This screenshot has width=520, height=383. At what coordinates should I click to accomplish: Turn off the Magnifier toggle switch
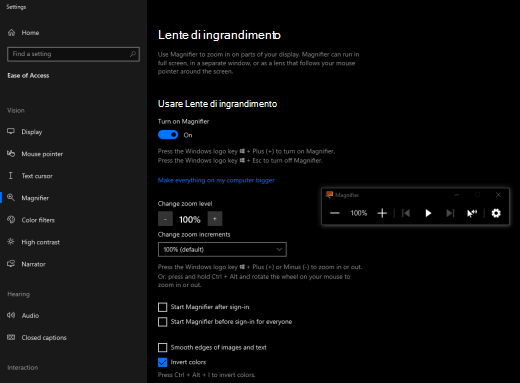coord(168,135)
